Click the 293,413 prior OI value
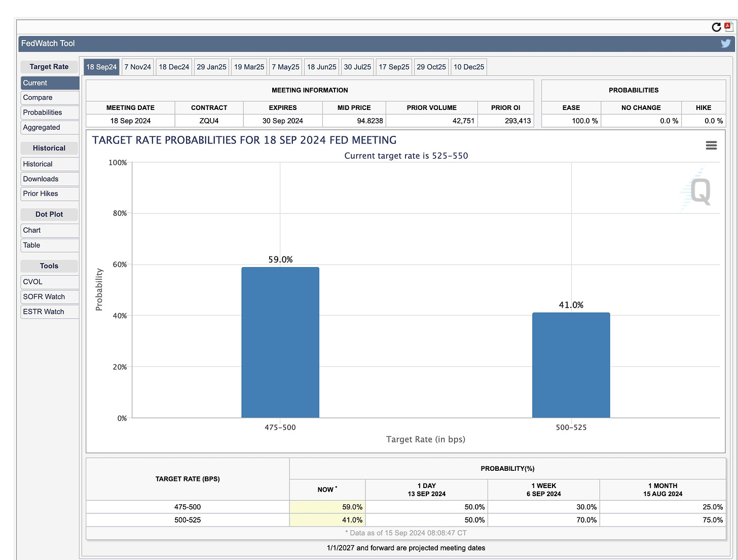The width and height of the screenshot is (738, 560). click(x=518, y=121)
